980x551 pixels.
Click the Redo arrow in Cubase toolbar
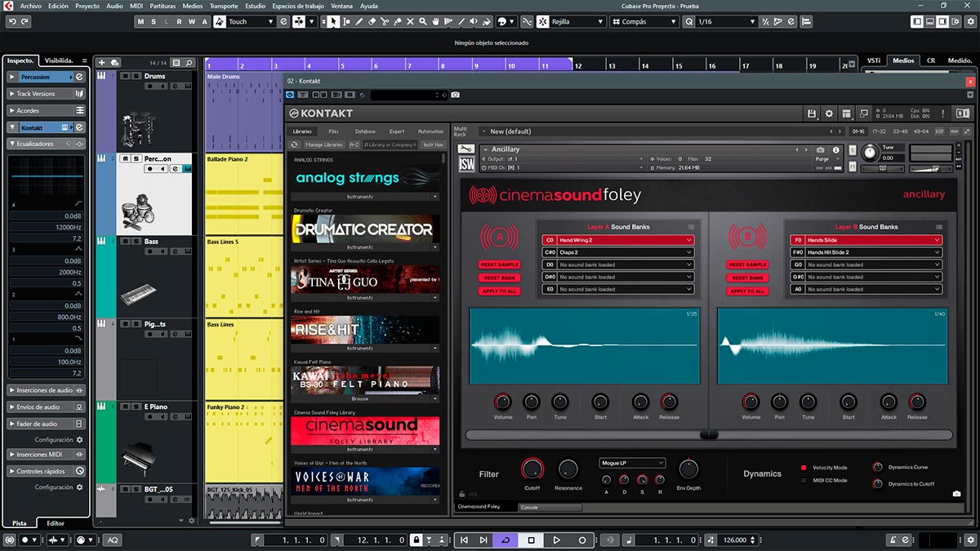(24, 21)
